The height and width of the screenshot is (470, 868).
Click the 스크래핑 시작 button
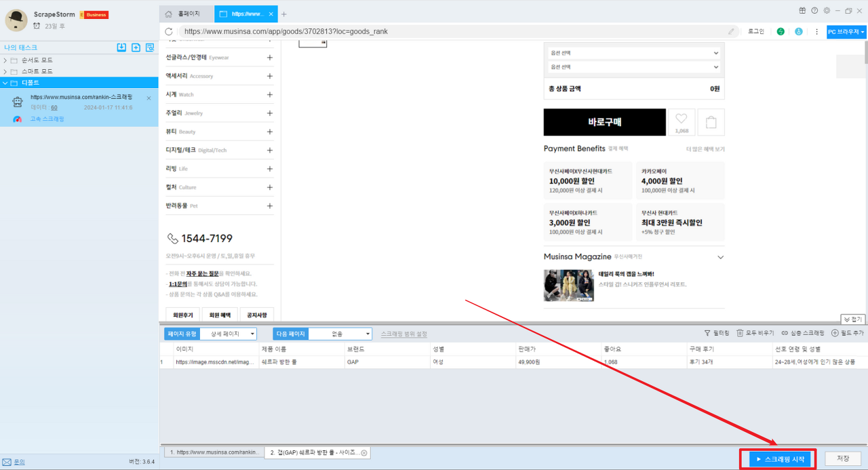(781, 459)
